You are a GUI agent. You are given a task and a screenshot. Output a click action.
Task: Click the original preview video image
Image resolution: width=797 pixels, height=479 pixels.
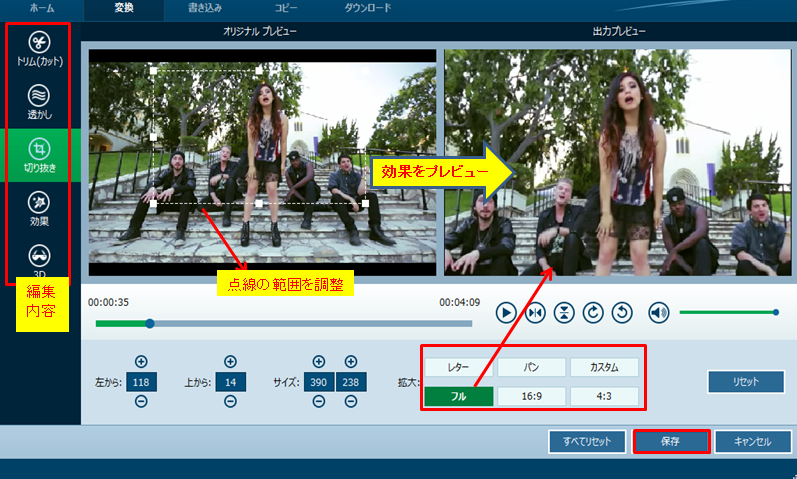(x=262, y=163)
